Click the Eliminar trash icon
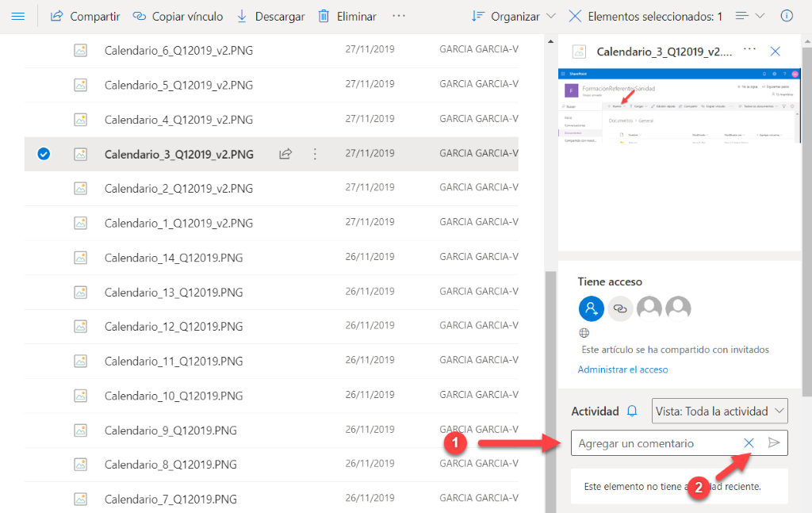The height and width of the screenshot is (513, 812). point(325,16)
